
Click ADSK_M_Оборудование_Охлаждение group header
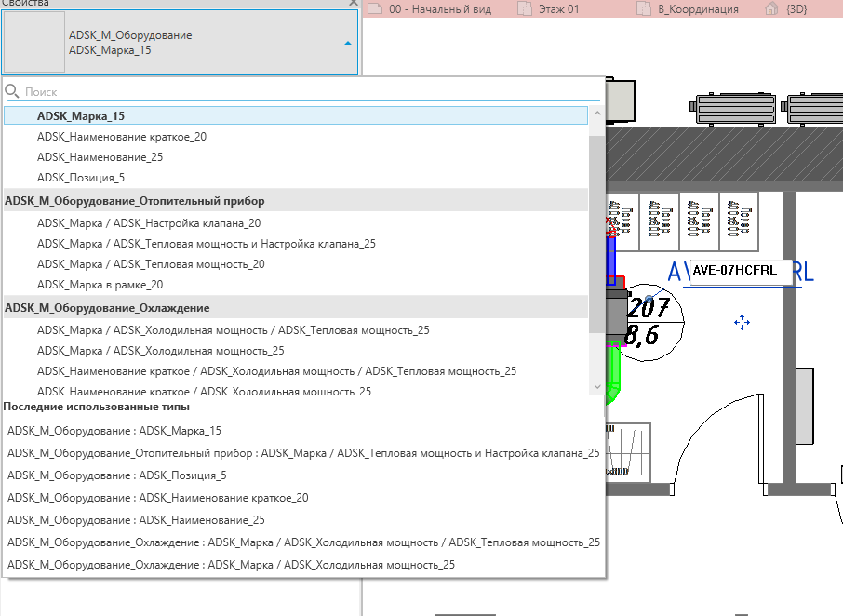coord(107,307)
